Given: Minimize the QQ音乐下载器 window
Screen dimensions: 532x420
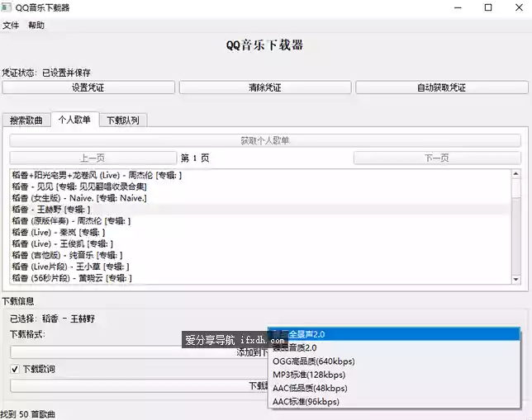Looking at the screenshot, I should [x=458, y=7].
